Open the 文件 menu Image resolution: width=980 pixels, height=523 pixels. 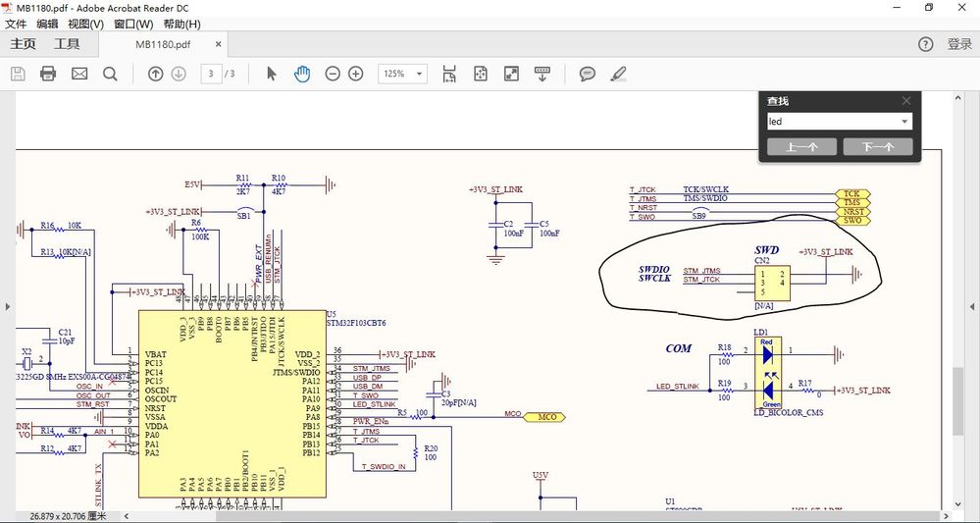coord(16,25)
